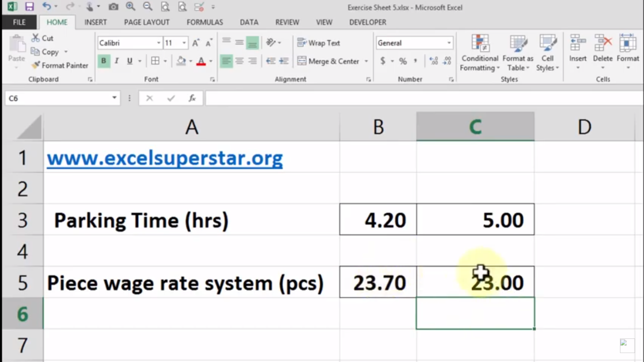Open the Format as Table gallery
Viewport: 644px width, 362px height.
pos(518,53)
